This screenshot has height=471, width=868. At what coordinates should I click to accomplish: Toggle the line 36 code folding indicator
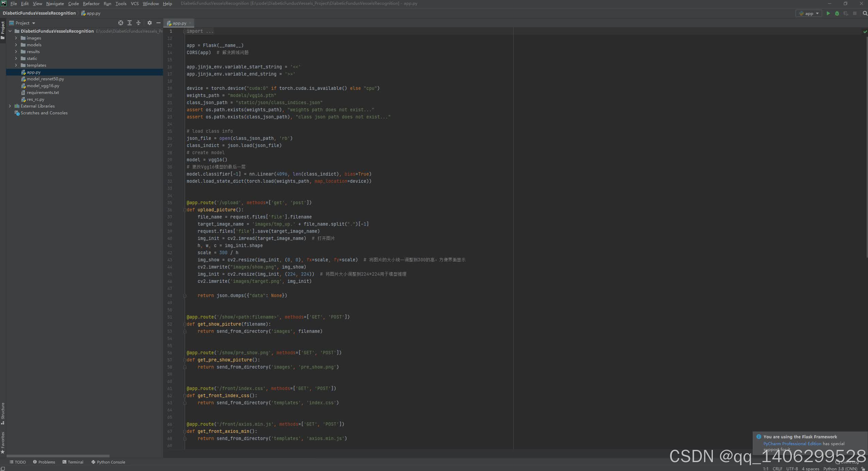tap(184, 209)
